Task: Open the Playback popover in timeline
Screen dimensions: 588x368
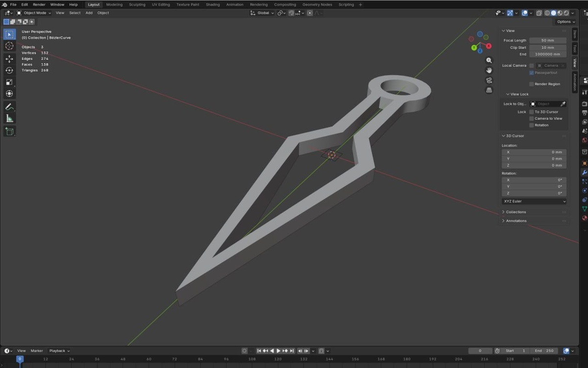Action: pyautogui.click(x=59, y=351)
